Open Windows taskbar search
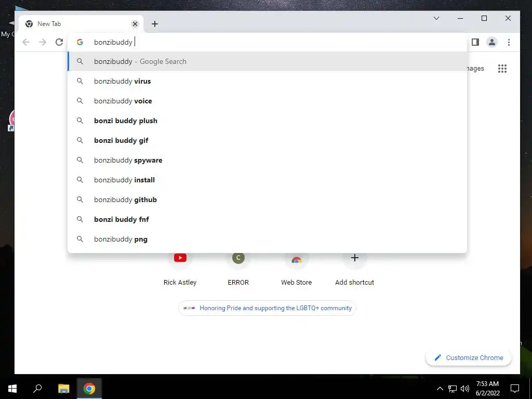 pos(37,389)
